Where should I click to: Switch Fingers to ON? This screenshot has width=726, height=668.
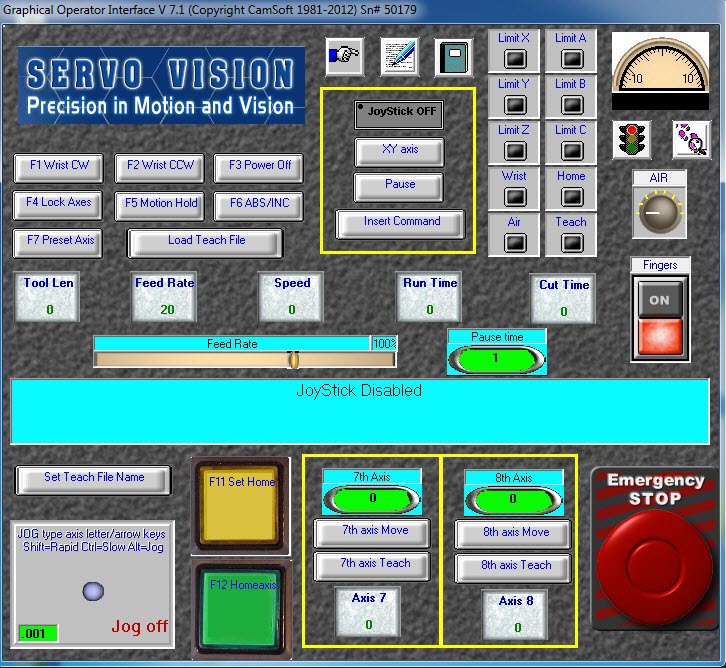click(x=659, y=300)
